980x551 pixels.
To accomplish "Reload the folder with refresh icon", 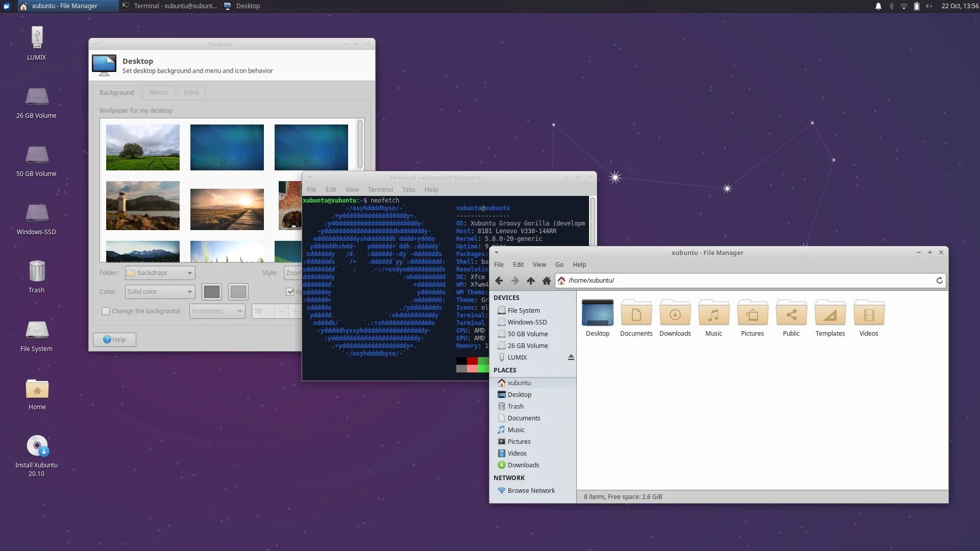I will coord(939,281).
